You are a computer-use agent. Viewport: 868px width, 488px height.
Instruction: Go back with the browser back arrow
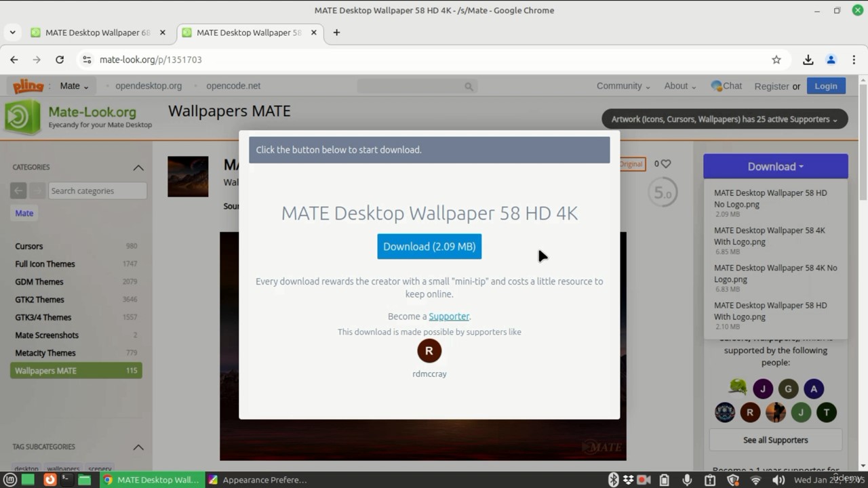[14, 60]
